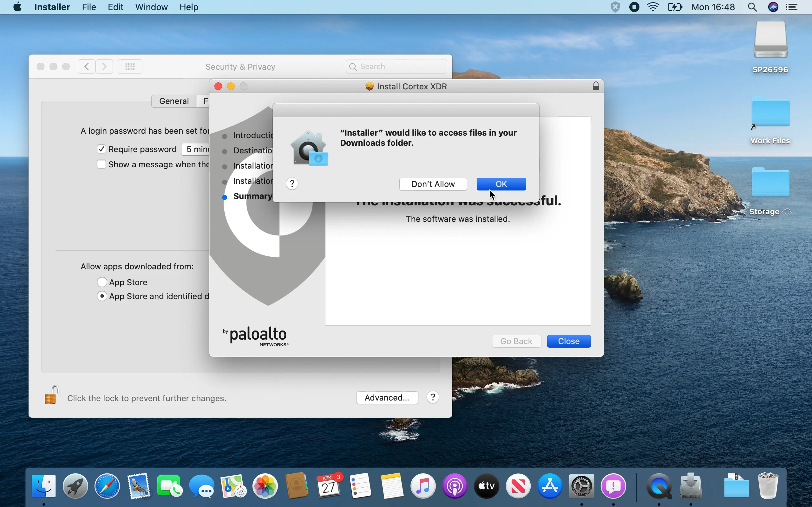
Task: Open QuickTime Player in the Dock
Action: click(x=659, y=486)
